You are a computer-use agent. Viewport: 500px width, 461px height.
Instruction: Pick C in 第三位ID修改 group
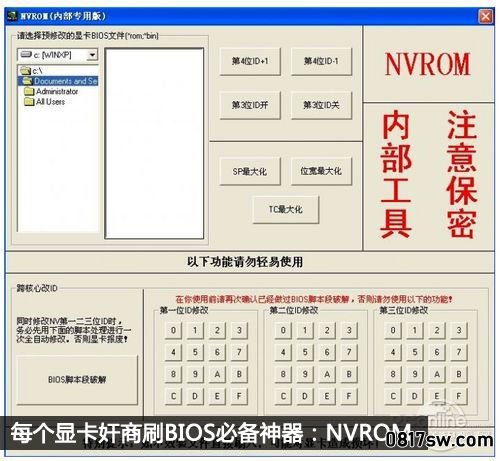pyautogui.click(x=393, y=396)
